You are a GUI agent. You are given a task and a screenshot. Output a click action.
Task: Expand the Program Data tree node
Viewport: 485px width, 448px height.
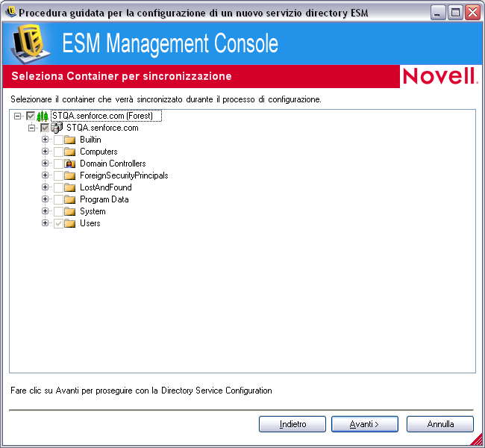(x=46, y=199)
